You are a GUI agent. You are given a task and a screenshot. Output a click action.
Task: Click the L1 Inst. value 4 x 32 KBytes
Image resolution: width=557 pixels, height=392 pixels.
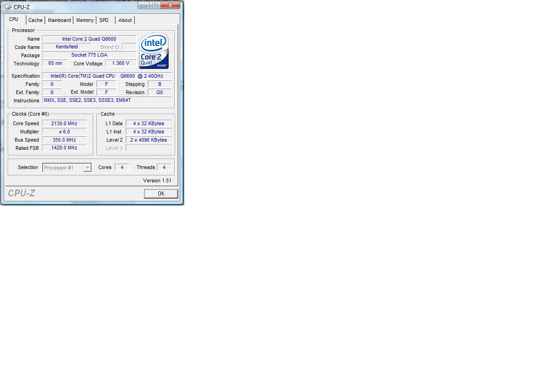pos(149,132)
